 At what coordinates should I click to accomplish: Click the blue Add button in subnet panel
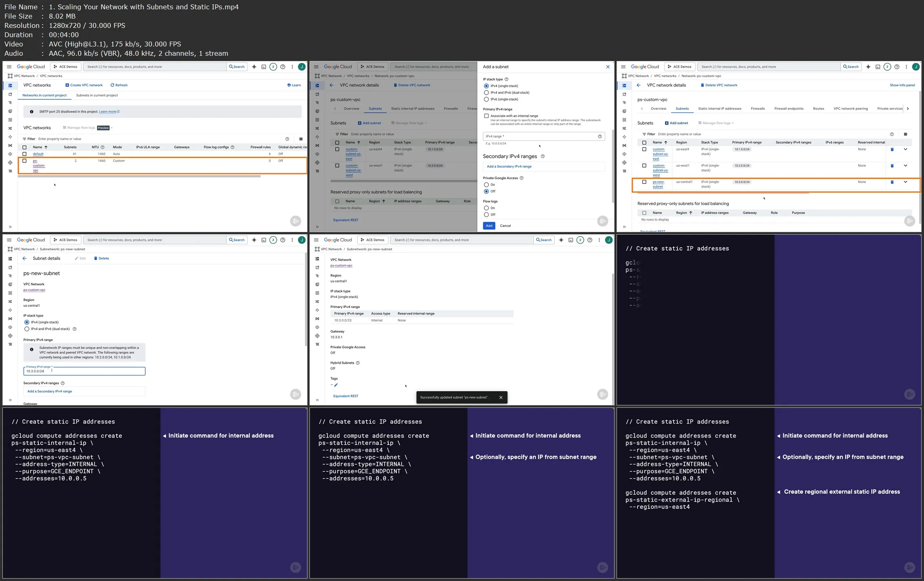click(x=489, y=226)
